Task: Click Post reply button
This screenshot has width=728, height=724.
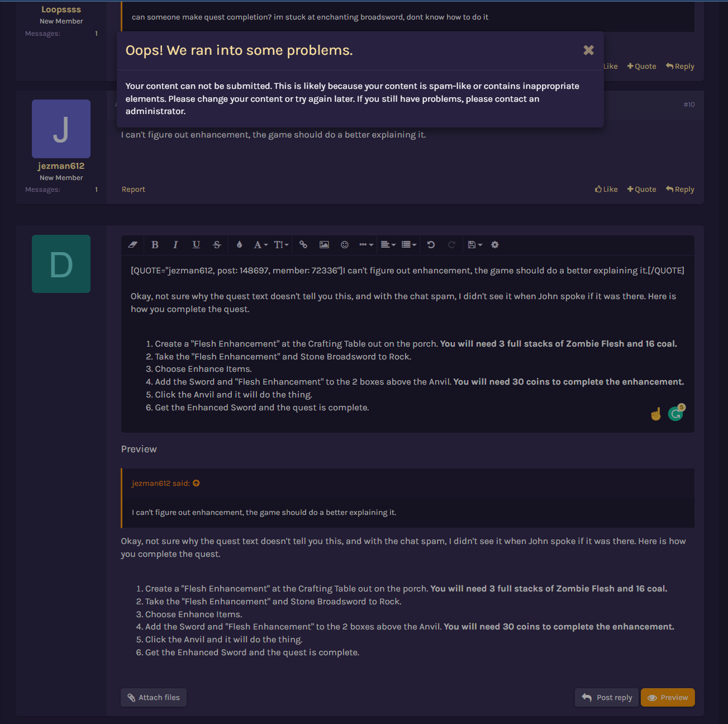Action: click(607, 697)
